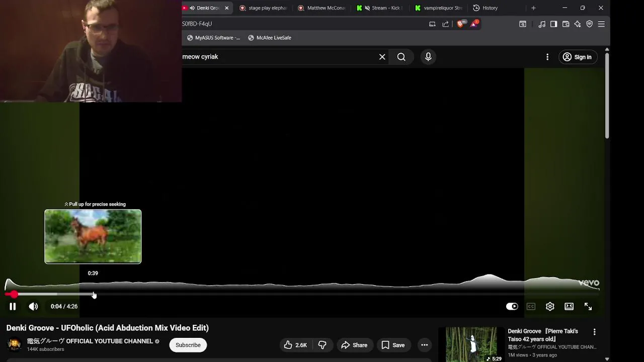Clear the search box text with X

pyautogui.click(x=382, y=57)
